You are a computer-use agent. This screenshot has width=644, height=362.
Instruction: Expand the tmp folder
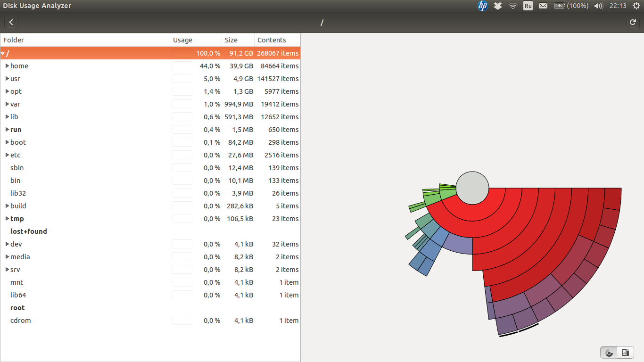(7, 219)
